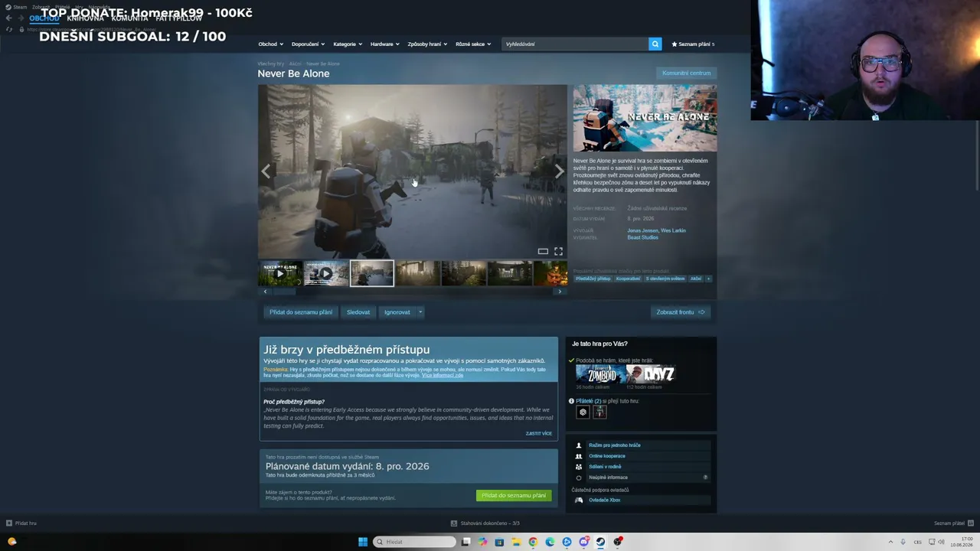This screenshot has height=551, width=980.
Task: Expand the Různé sekce dropdown
Action: (473, 44)
